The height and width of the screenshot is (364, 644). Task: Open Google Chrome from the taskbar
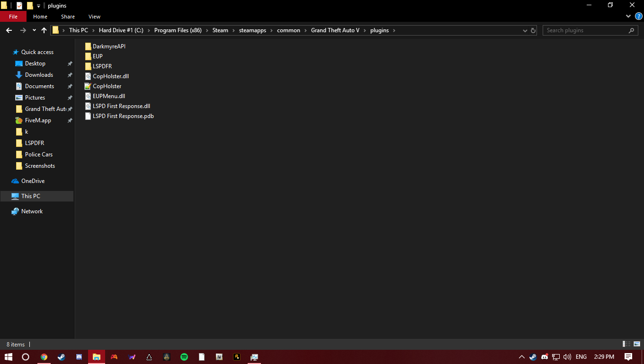[x=44, y=357]
